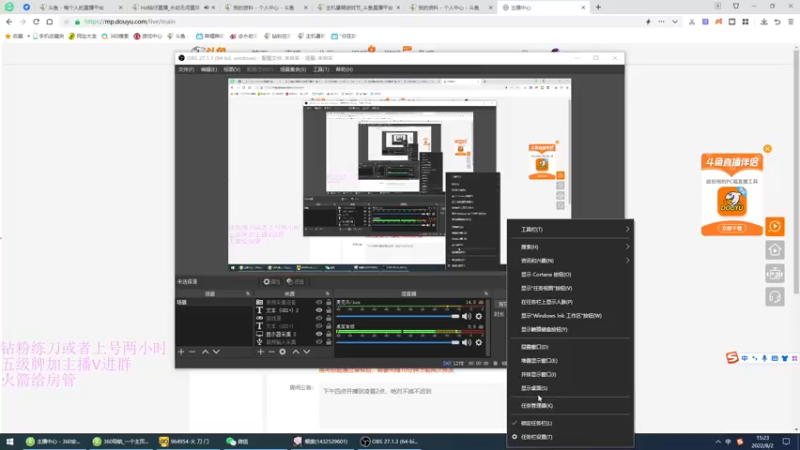Mute the 桌面音频 mixer channel
Image resolution: width=800 pixels, height=450 pixels.
(x=466, y=342)
